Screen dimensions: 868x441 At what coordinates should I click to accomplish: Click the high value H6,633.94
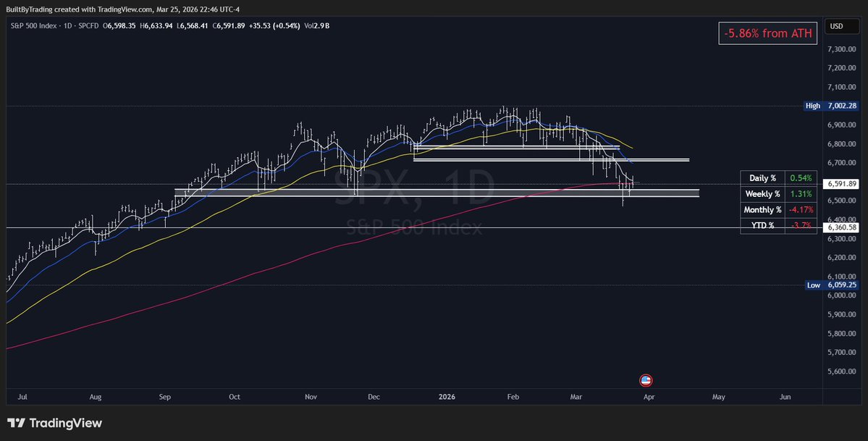point(156,25)
